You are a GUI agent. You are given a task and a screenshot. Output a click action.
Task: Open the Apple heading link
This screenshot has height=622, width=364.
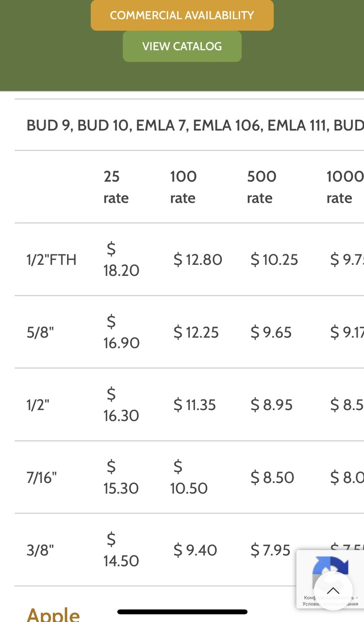tap(53, 614)
